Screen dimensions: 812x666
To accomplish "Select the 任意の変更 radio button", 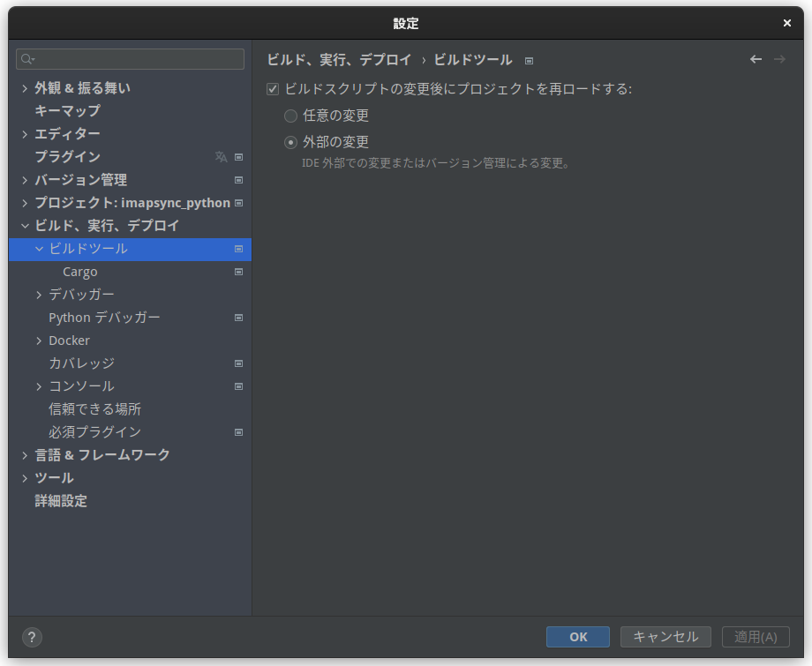I will click(x=291, y=116).
